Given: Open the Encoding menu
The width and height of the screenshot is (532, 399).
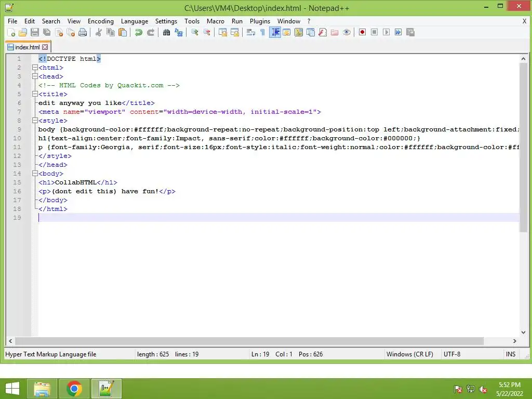Looking at the screenshot, I should 101,21.
